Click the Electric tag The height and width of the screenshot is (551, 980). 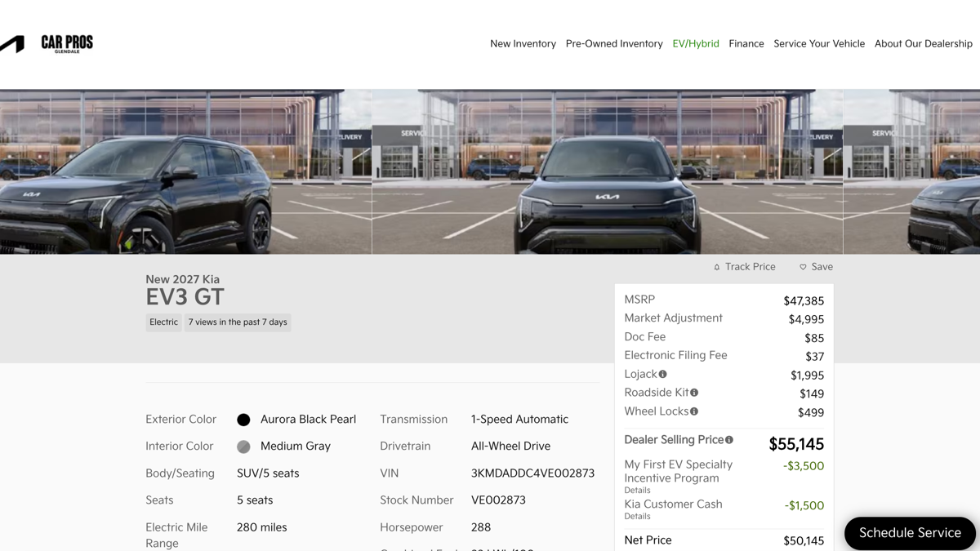(163, 322)
